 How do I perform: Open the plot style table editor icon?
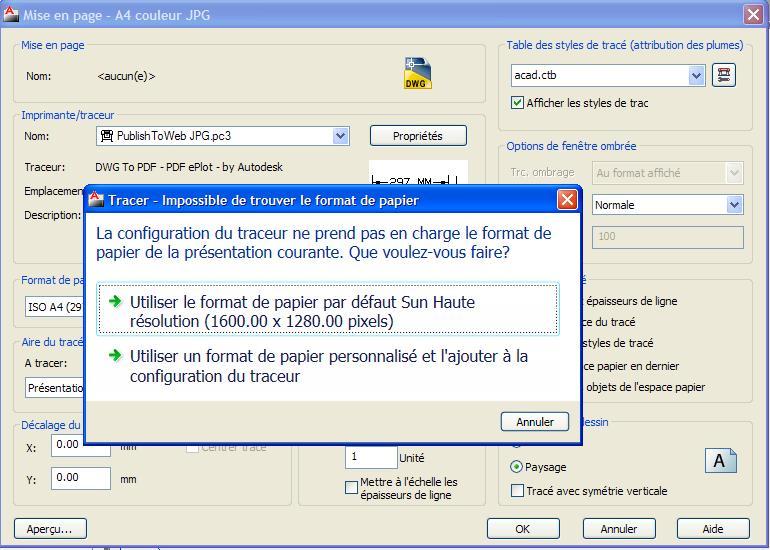(x=723, y=75)
